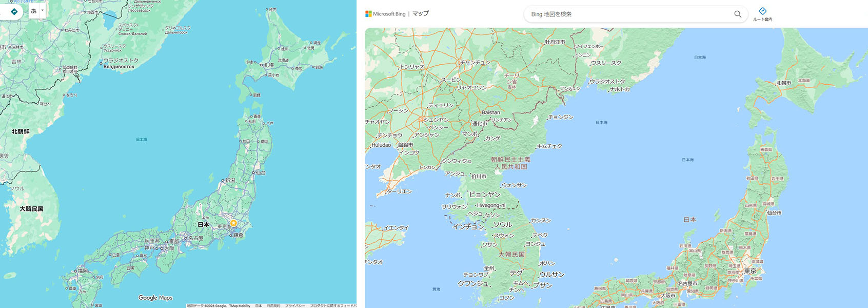Select the あ input mode button
This screenshot has height=308, width=868.
(x=34, y=11)
